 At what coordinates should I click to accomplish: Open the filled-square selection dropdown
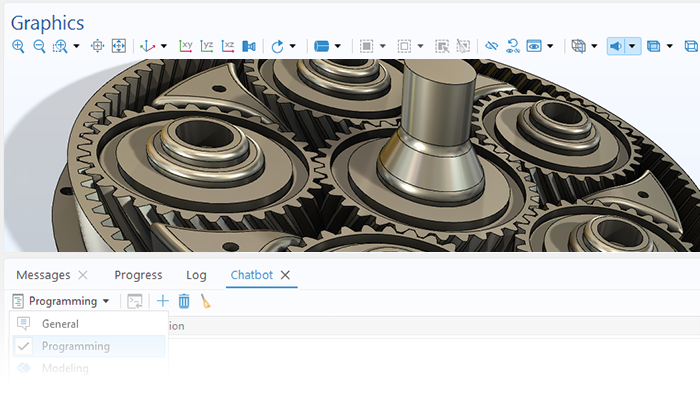pyautogui.click(x=383, y=46)
